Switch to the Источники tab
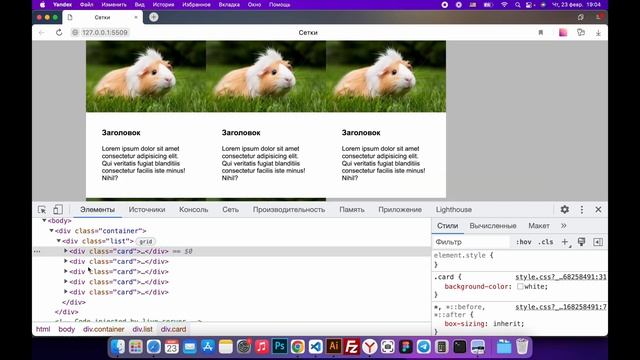This screenshot has width=640, height=360. [147, 209]
